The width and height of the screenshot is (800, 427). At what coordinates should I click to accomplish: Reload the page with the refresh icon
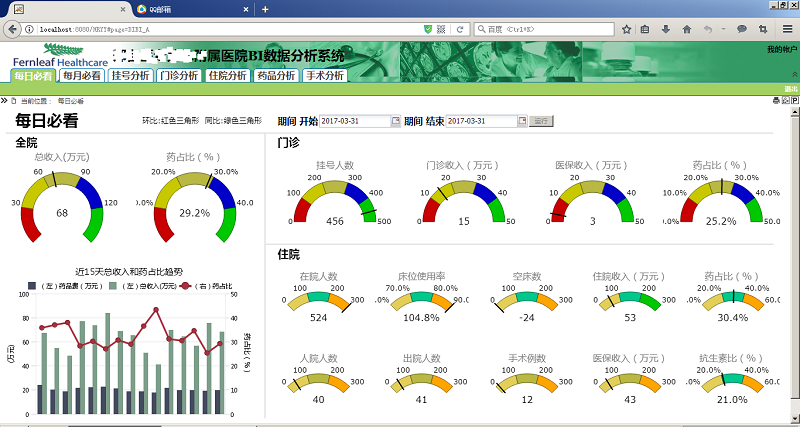click(459, 30)
